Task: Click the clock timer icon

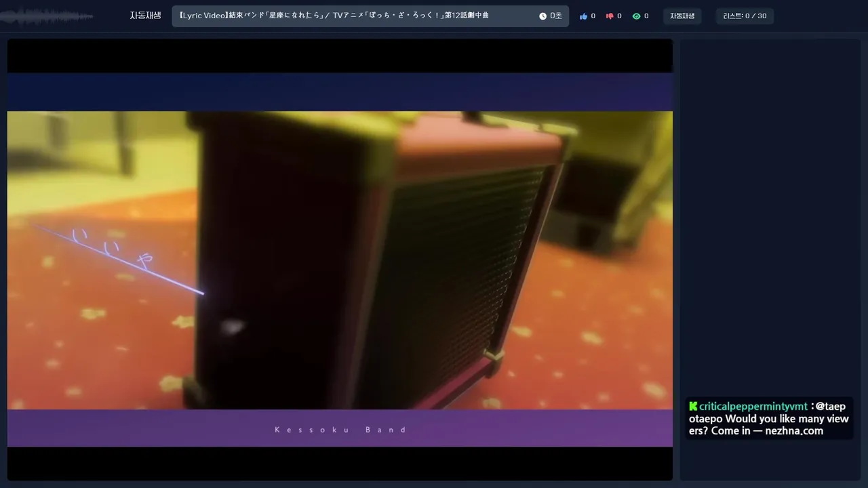Action: coord(542,16)
